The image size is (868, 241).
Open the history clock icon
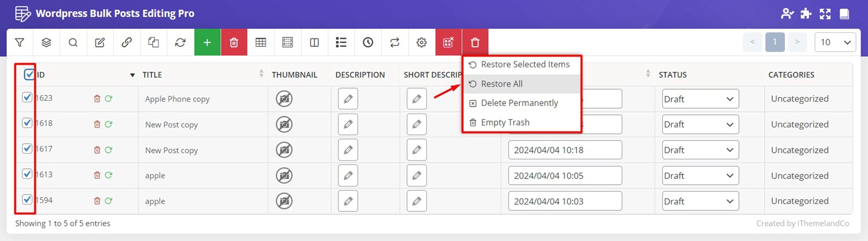click(x=368, y=42)
